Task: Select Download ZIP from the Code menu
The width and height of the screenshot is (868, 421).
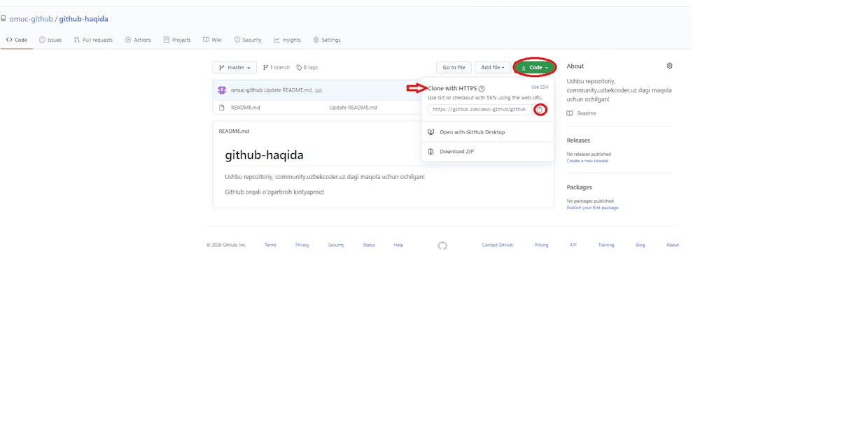Action: (x=456, y=152)
